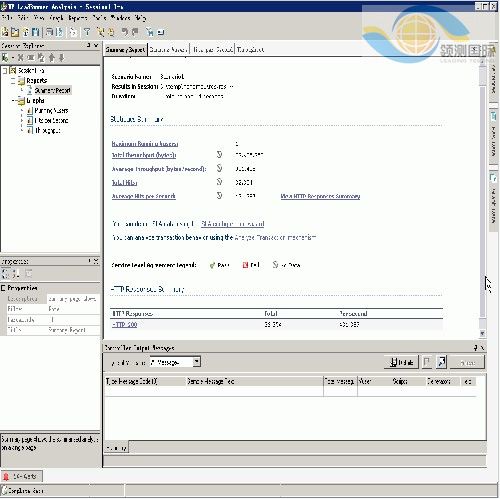Click the redo icon in the toolbar

[x=135, y=32]
